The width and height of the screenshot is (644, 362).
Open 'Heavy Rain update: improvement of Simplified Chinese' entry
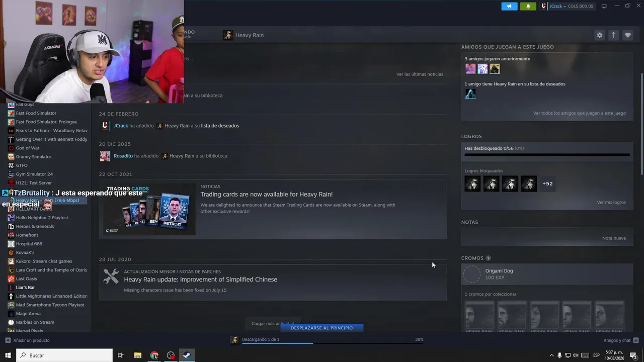(x=200, y=280)
